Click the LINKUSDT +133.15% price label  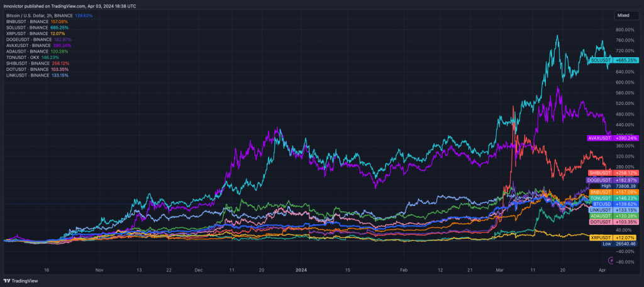[x=614, y=210]
